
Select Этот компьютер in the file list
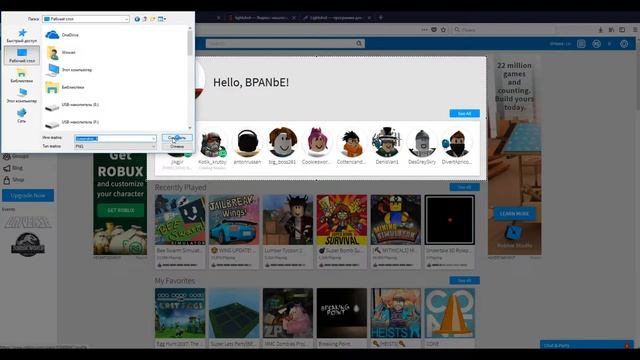(69, 70)
